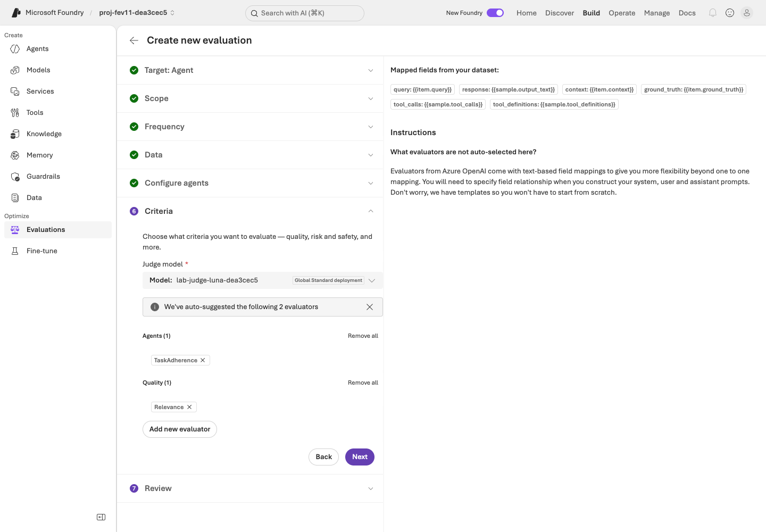766x532 pixels.
Task: Open the project selector proj-fev11-dea3cec5
Action: [x=137, y=13]
